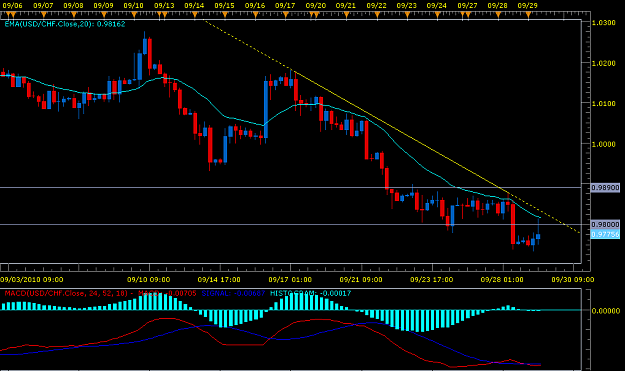Click the SIGNAL: -0.00687 value label
The image size is (625, 371).
point(233,293)
